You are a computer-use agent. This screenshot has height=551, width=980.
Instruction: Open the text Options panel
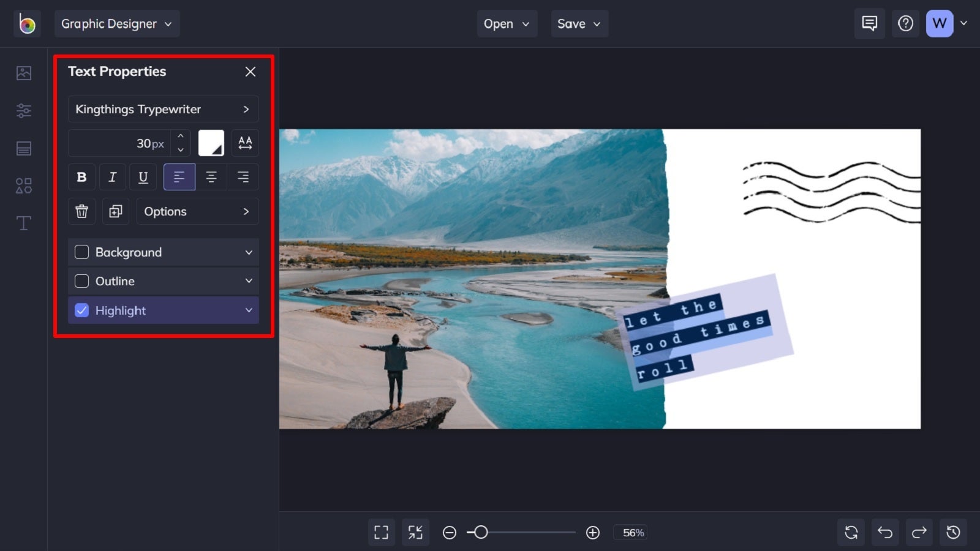[197, 211]
